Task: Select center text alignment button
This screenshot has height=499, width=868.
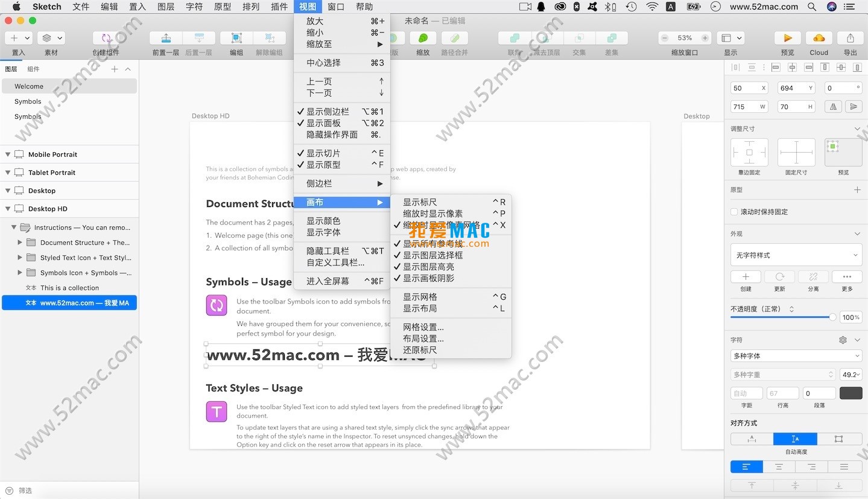Action: (x=779, y=467)
